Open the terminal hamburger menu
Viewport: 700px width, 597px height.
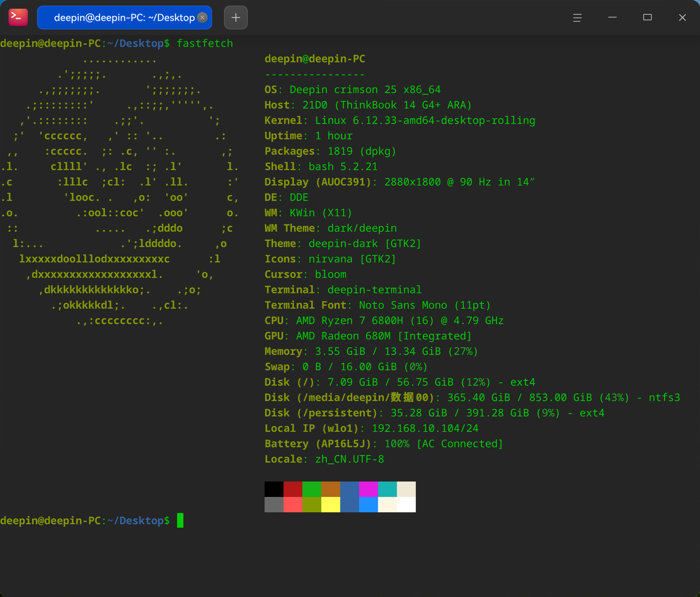point(577,17)
